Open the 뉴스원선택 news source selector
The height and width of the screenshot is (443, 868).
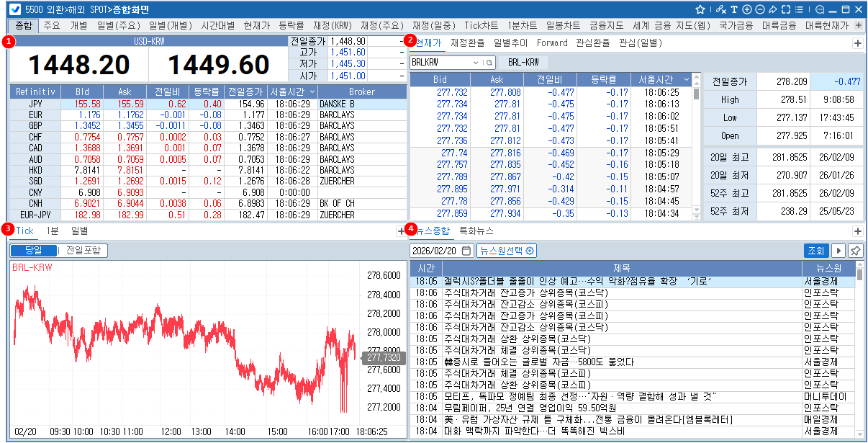(x=507, y=251)
